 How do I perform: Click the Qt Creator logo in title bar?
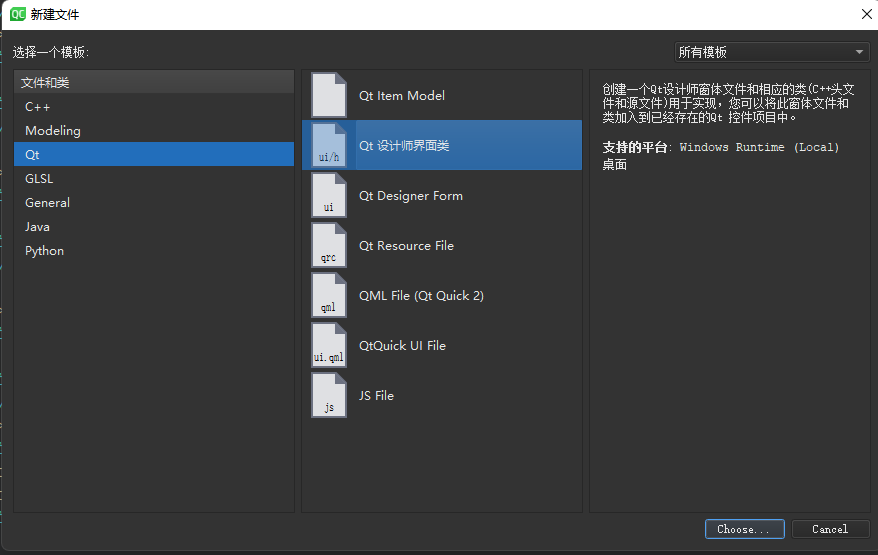[x=18, y=14]
